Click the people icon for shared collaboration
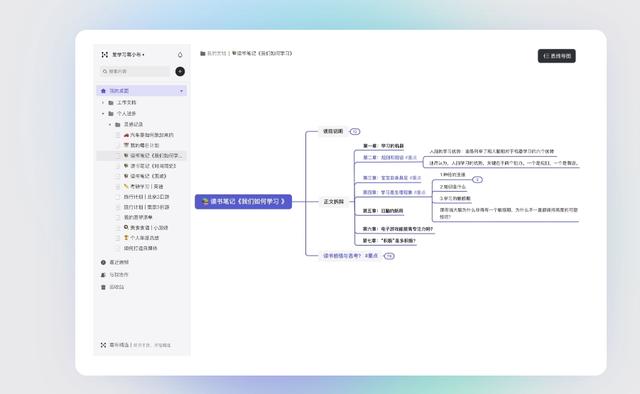 [103, 275]
